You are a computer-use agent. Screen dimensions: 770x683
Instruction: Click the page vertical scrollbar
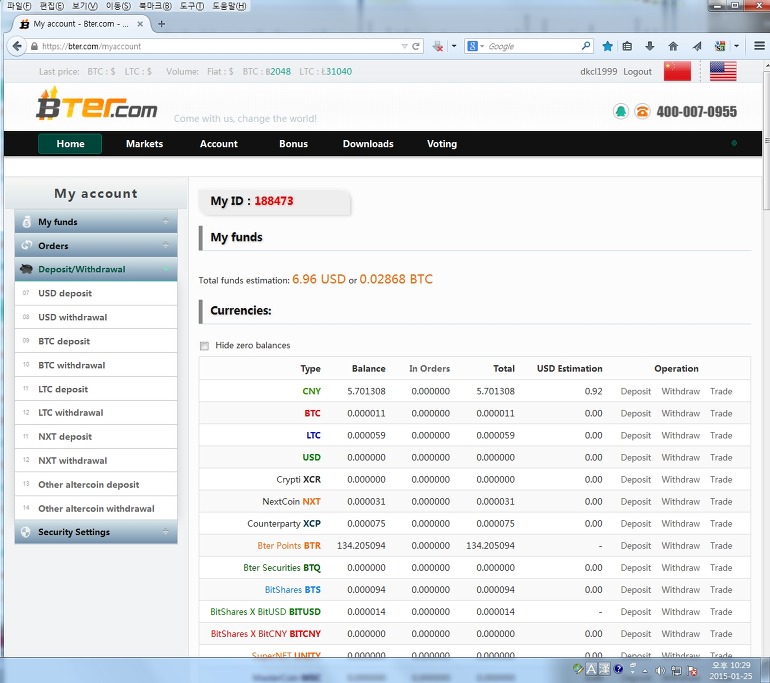point(766,142)
